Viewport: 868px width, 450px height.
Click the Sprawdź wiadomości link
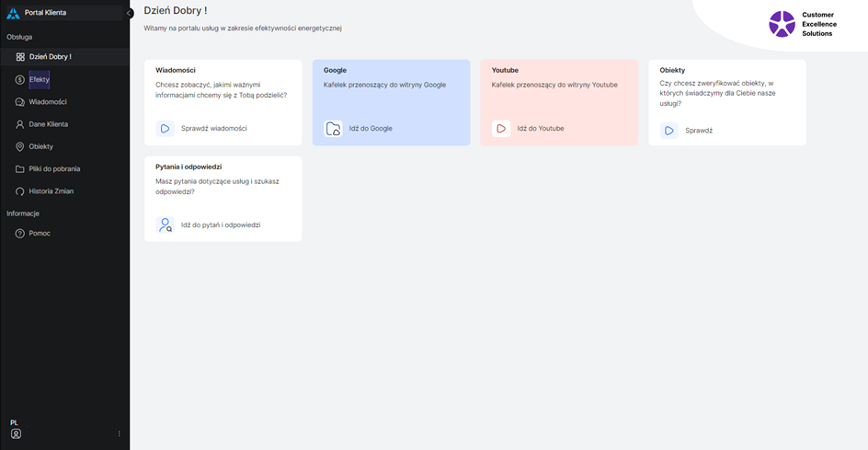213,129
